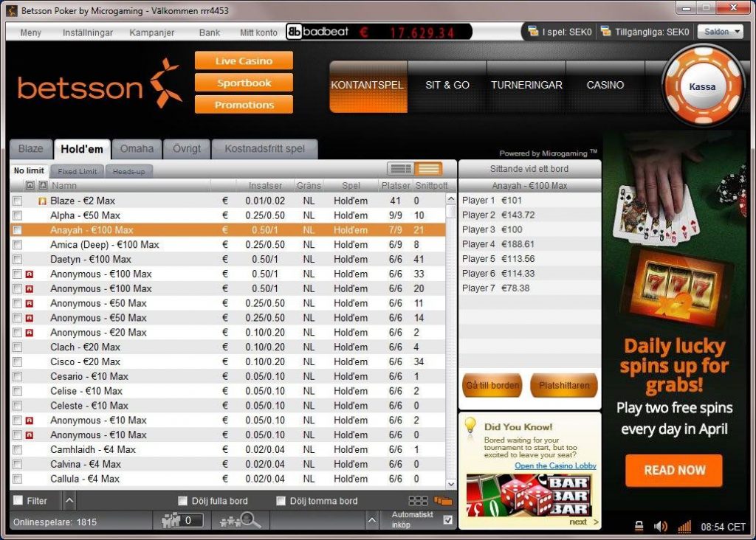The width and height of the screenshot is (756, 540).
Task: Click the anonymous icon on Anonymous €20 Max row
Action: point(30,333)
